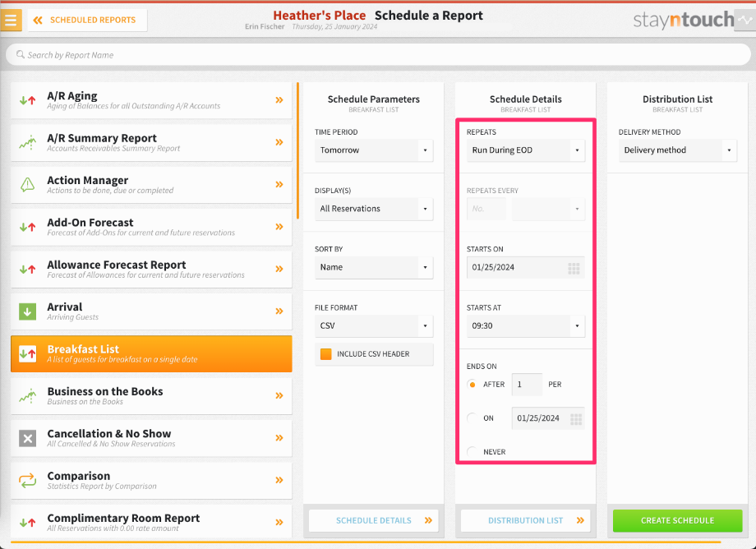Click the search magnifier icon

(21, 54)
